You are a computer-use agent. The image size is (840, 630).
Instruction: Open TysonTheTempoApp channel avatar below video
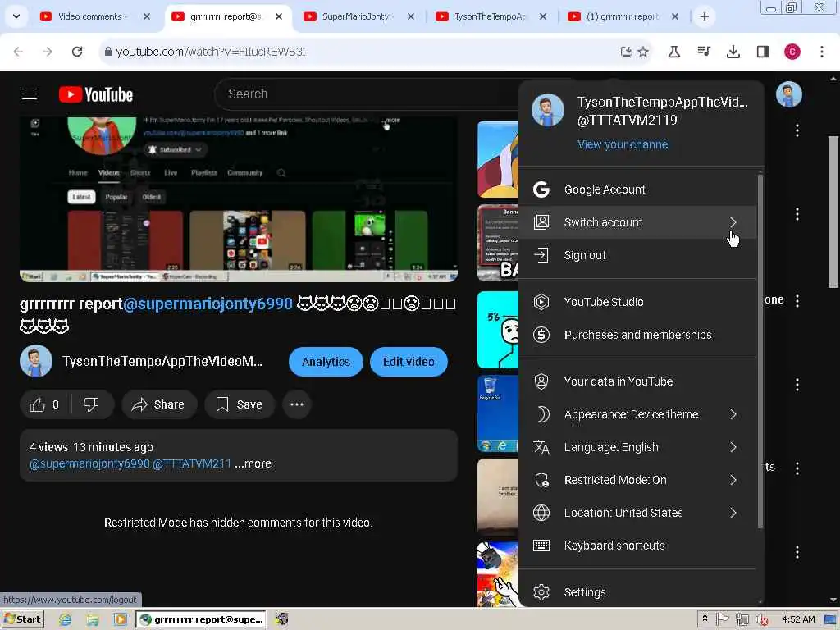pos(36,361)
